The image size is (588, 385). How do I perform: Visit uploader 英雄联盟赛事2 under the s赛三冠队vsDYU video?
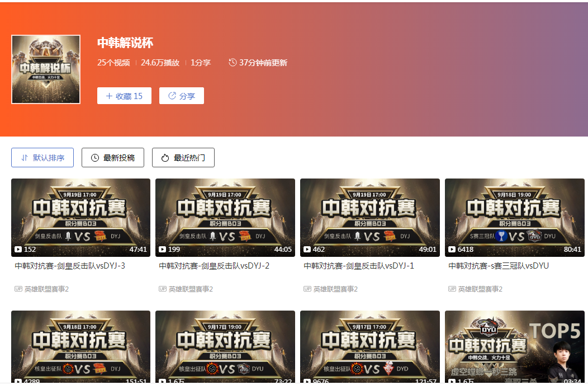point(480,289)
